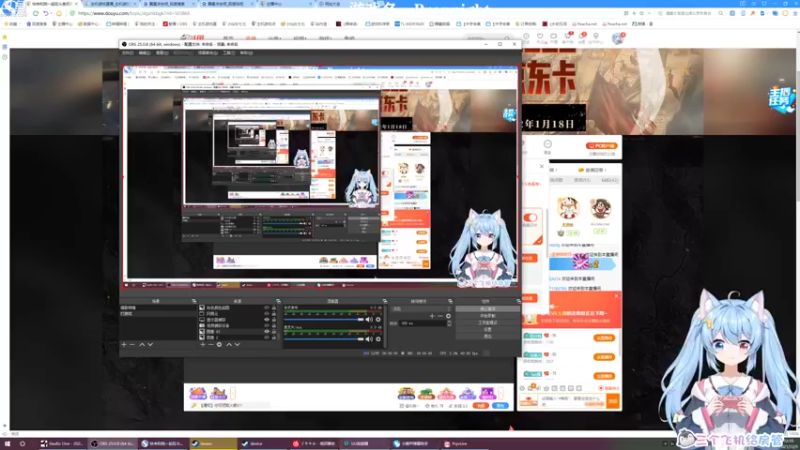Open scene transition properties gear

[x=448, y=316]
